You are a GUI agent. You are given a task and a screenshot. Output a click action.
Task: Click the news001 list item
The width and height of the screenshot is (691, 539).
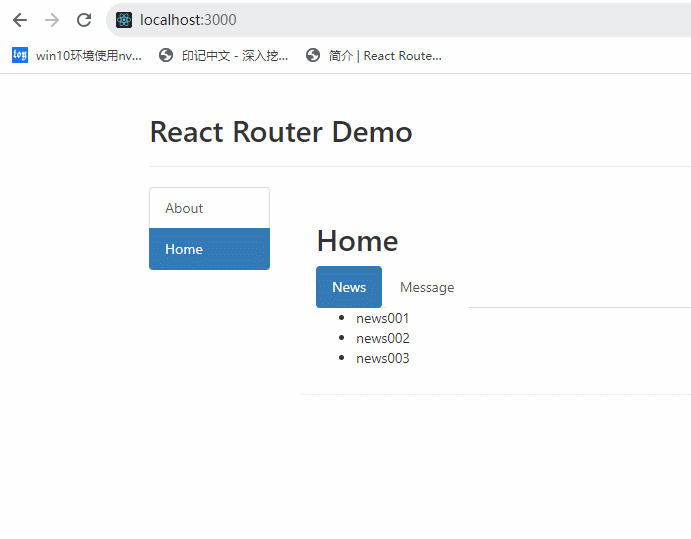pos(383,318)
